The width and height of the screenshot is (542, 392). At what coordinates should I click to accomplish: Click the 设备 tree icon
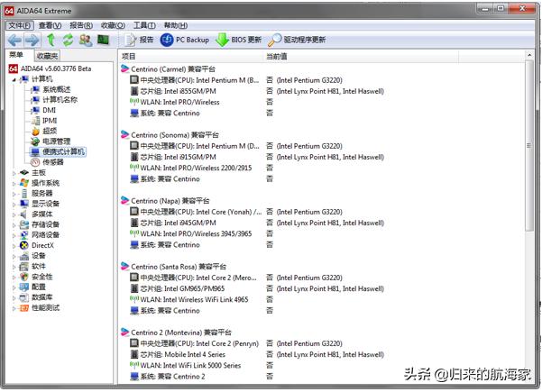(x=23, y=256)
